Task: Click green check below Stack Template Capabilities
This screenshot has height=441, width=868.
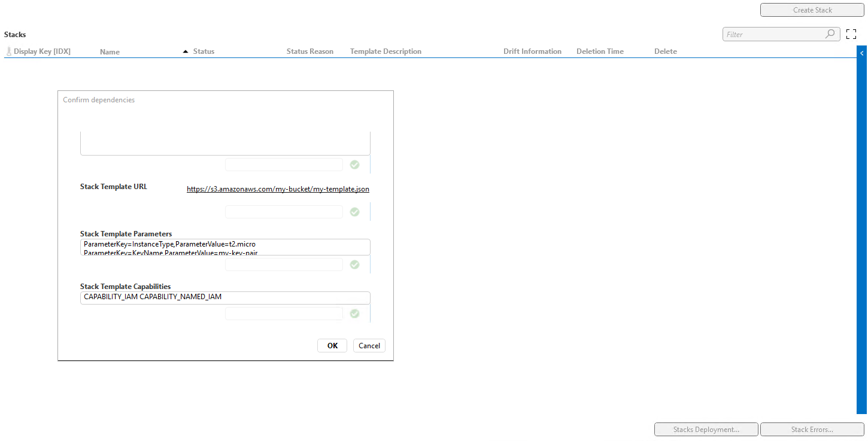Action: pyautogui.click(x=354, y=314)
